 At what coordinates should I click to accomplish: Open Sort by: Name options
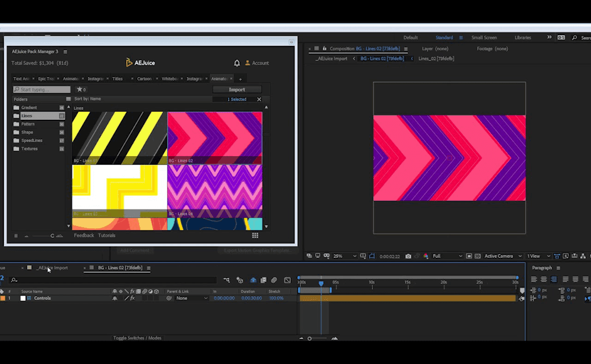88,99
